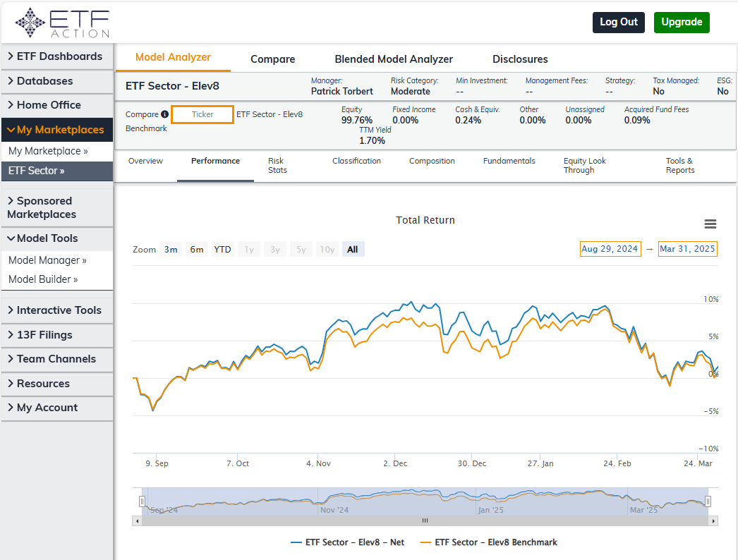Open the Classification sub-tab
Image resolution: width=738 pixels, height=560 pixels.
356,161
